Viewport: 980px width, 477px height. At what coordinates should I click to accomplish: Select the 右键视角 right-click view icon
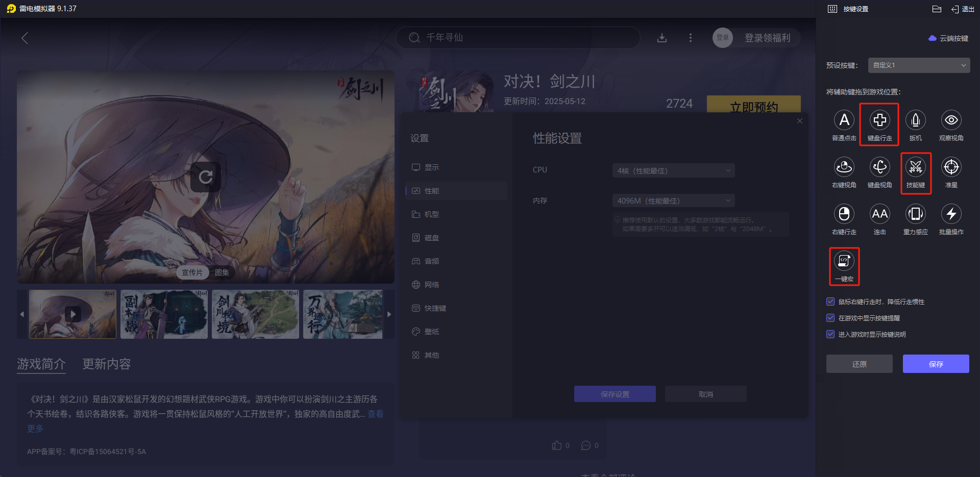[x=844, y=167]
